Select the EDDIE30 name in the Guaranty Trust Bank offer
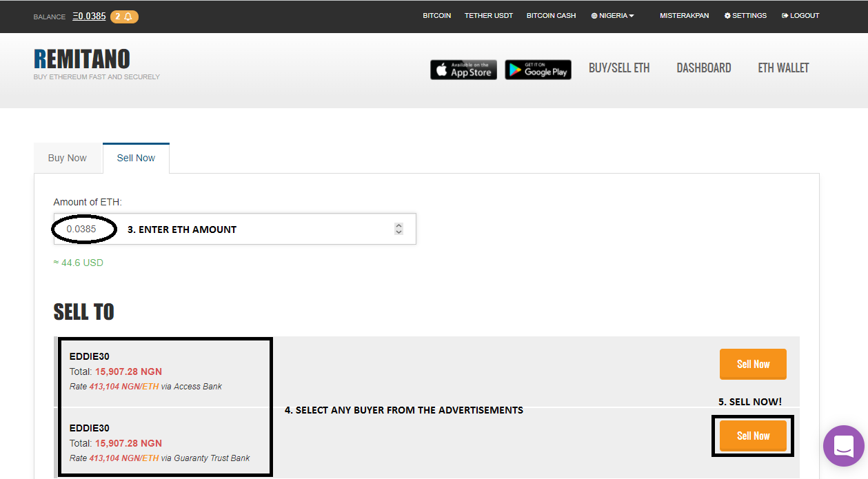Viewport: 868px width, 479px height. [90, 428]
